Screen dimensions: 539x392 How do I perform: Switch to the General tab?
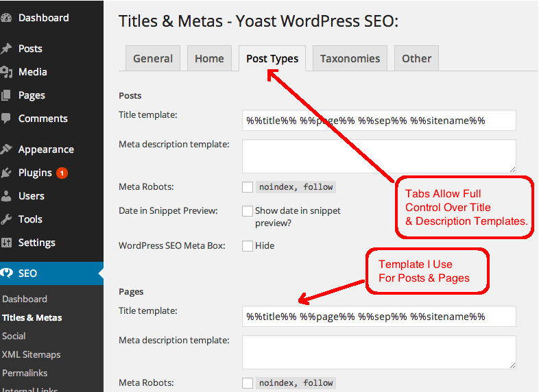pos(153,58)
